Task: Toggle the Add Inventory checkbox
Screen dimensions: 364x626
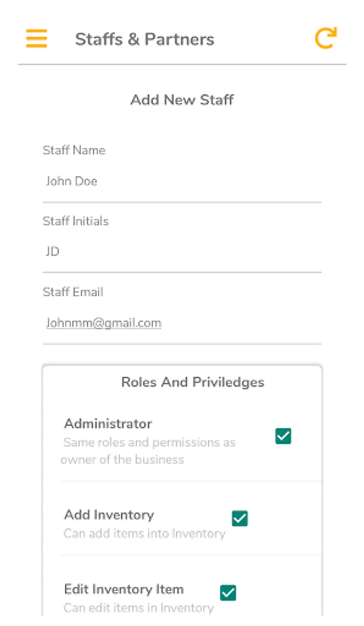Action: [240, 518]
